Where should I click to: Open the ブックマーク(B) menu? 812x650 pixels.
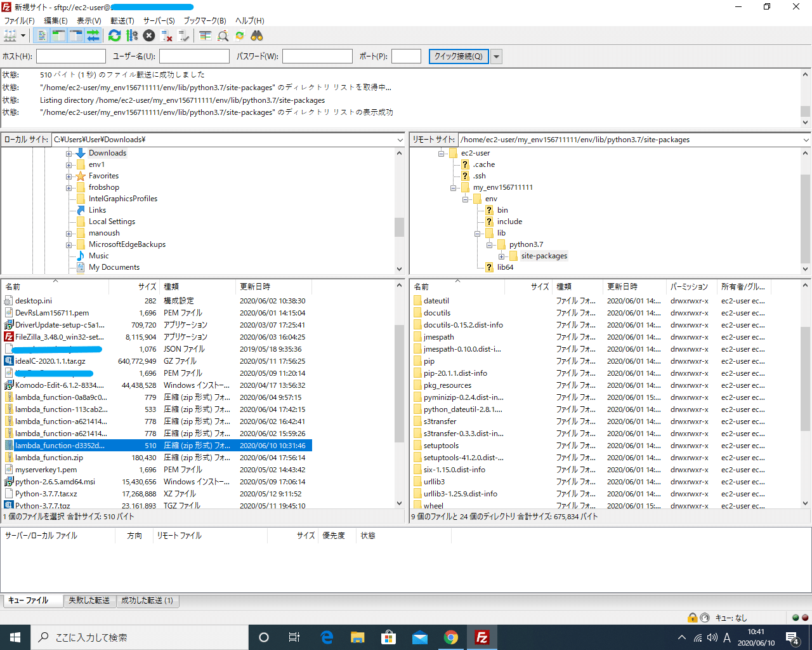coord(205,21)
